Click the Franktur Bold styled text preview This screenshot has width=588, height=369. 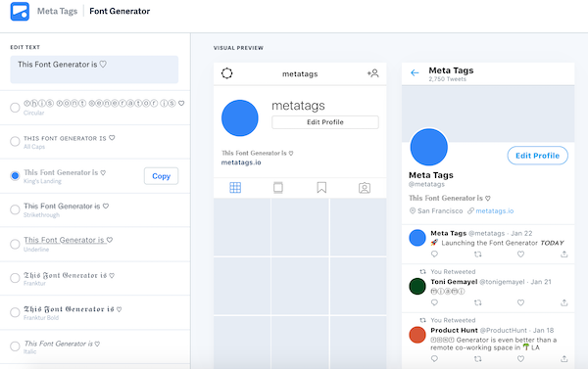point(73,309)
